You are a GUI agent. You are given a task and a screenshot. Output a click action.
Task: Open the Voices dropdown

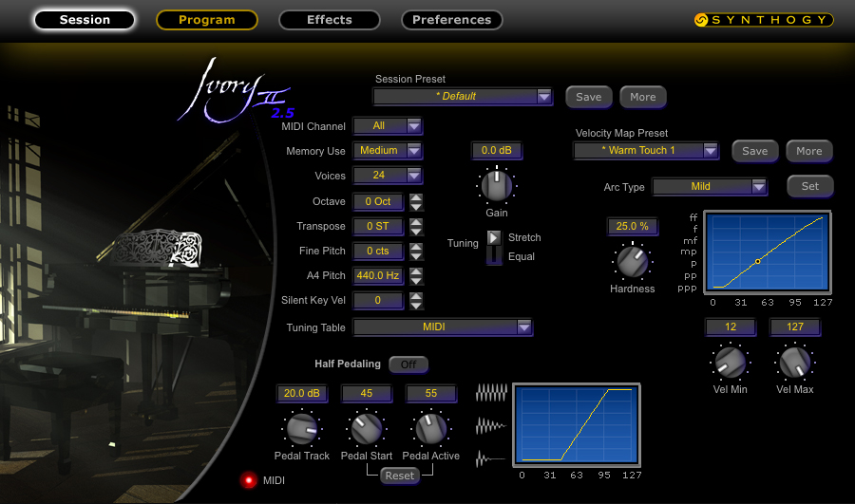click(x=388, y=175)
